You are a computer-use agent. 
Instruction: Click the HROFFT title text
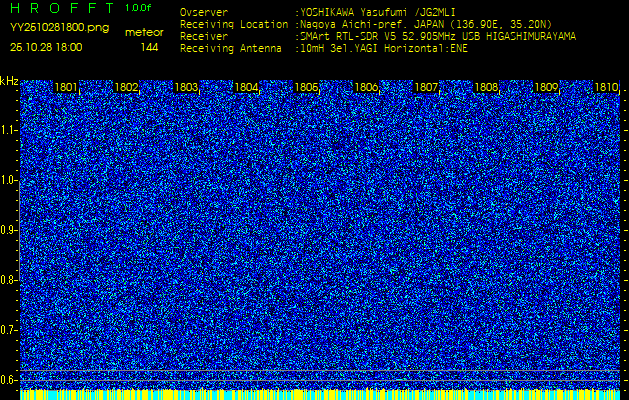(x=62, y=9)
